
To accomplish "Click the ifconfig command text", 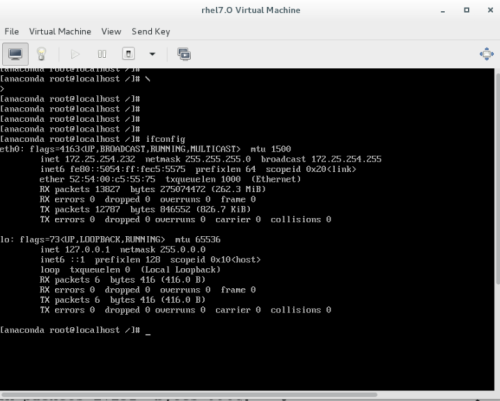I will pyautogui.click(x=165, y=139).
